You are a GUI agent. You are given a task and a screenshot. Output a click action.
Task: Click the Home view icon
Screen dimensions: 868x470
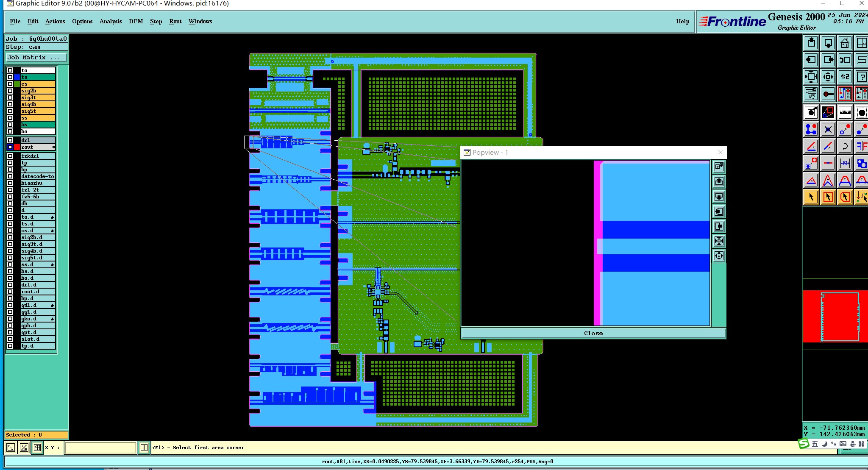pos(845,43)
